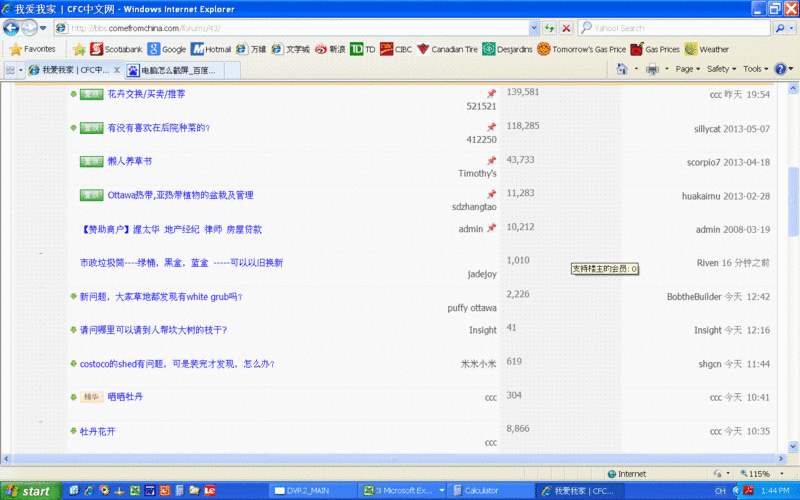Open the Tools menu in command bar
800x500 pixels.
[x=754, y=69]
